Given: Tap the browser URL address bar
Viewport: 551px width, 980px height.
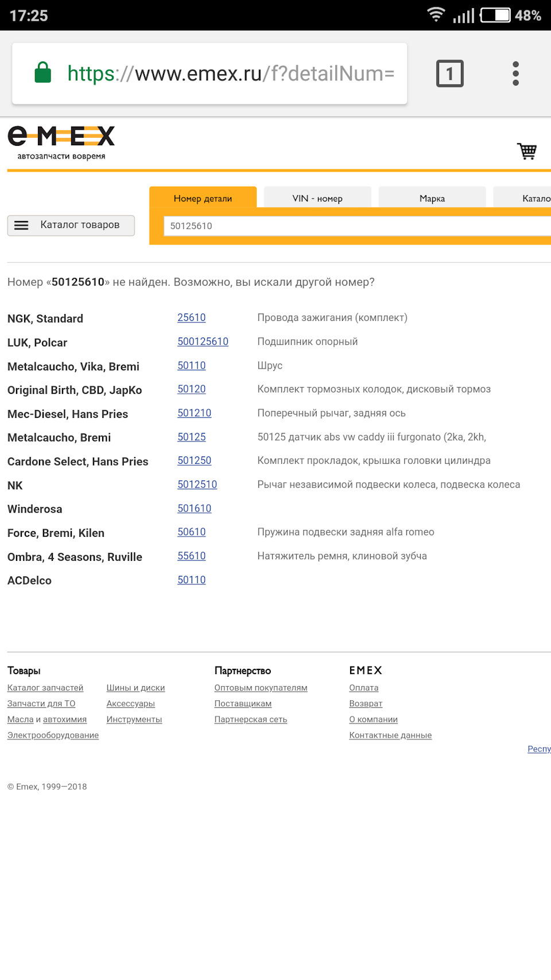Looking at the screenshot, I should tap(209, 73).
